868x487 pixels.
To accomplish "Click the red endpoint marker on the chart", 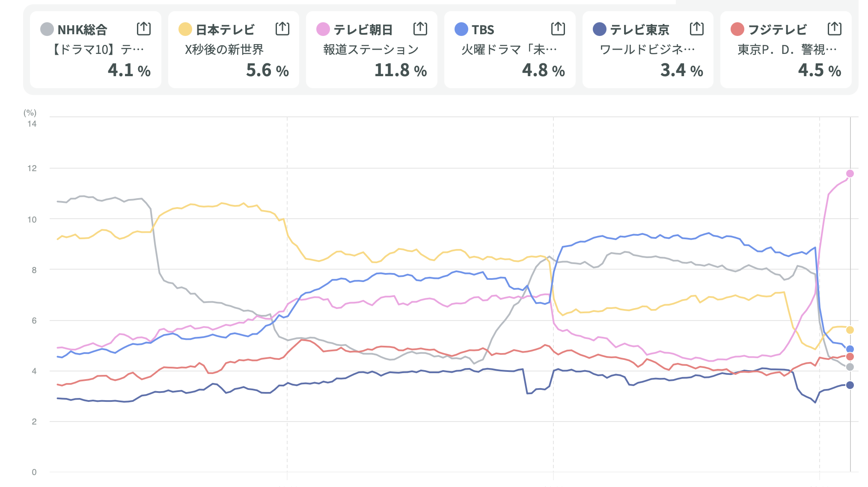I will [850, 356].
